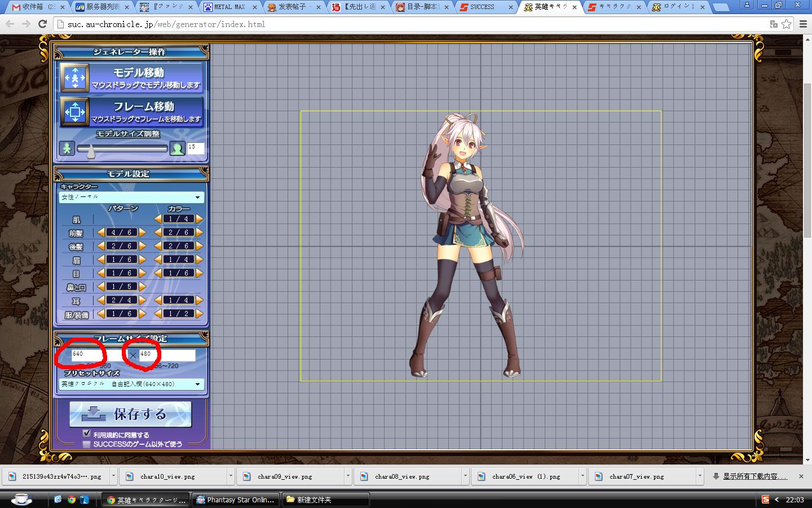This screenshot has height=508, width=812.
Task: Click the model size number field
Action: tap(195, 148)
